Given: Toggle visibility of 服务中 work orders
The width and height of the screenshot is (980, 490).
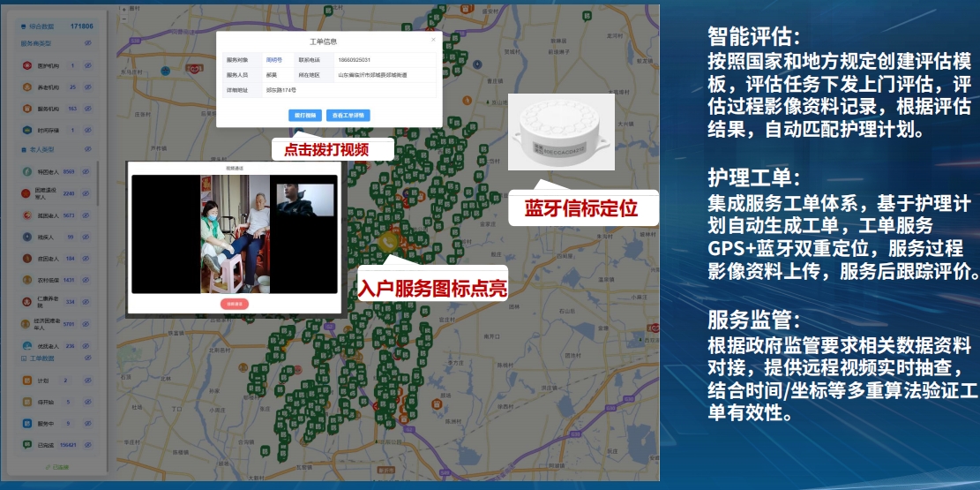Looking at the screenshot, I should coord(87,424).
